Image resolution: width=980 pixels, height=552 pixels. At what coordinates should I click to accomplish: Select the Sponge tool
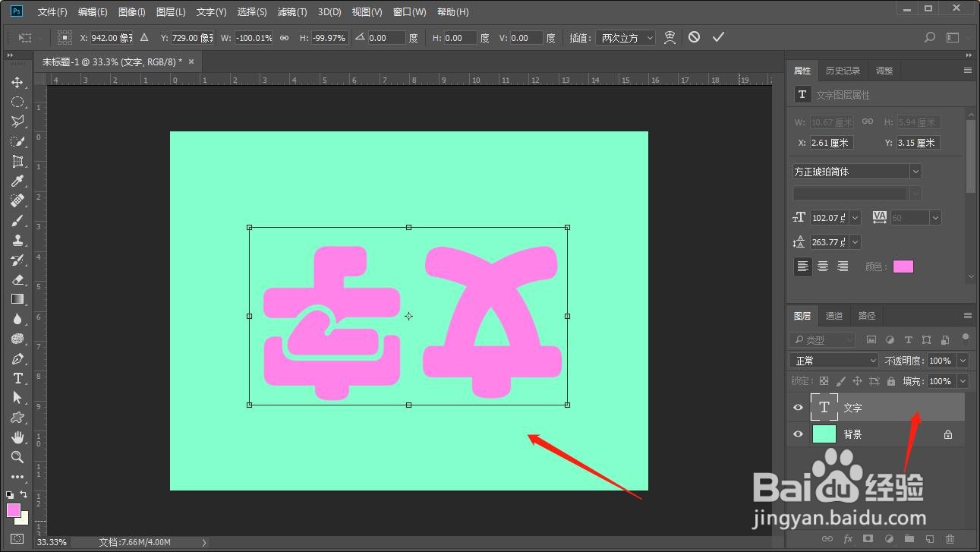click(17, 339)
